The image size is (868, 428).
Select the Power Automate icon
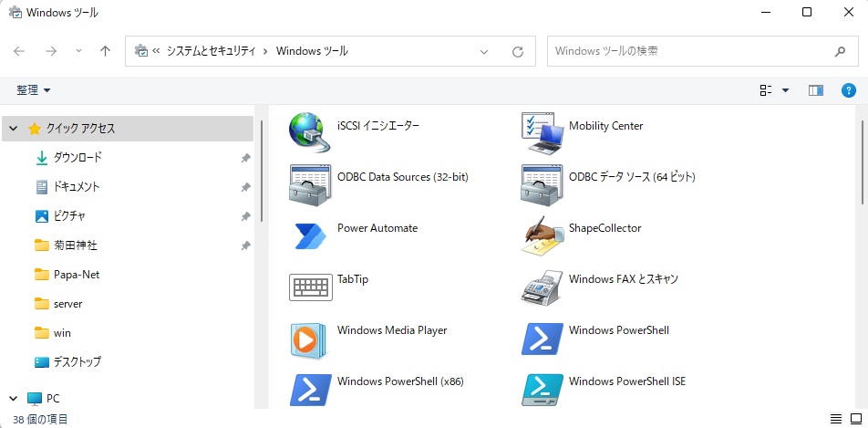point(310,235)
